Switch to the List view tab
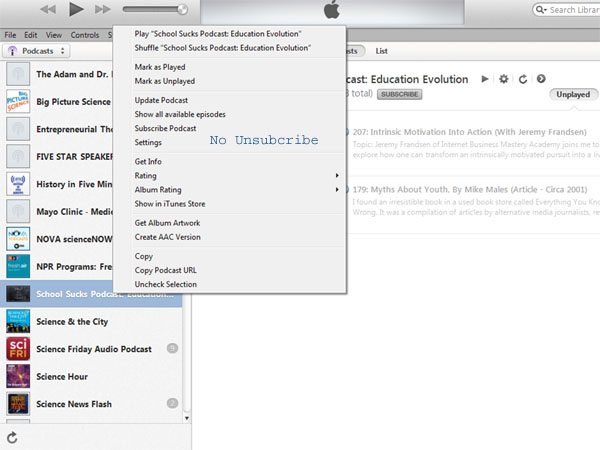The height and width of the screenshot is (450, 600). [x=382, y=51]
